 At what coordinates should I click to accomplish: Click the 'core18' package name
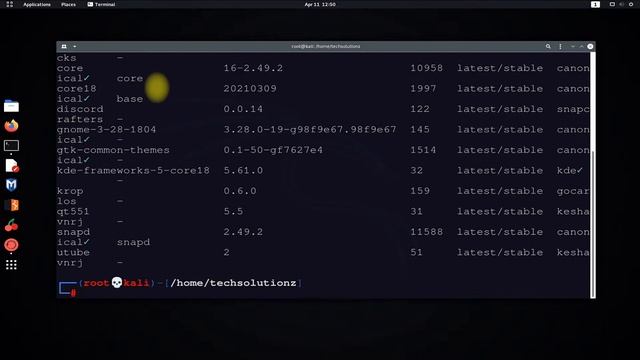[77, 89]
